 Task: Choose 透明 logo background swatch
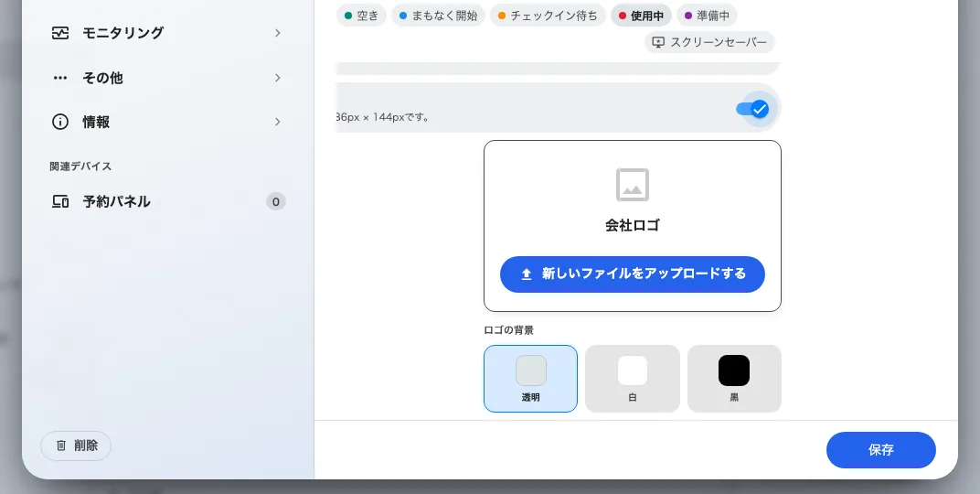point(530,379)
